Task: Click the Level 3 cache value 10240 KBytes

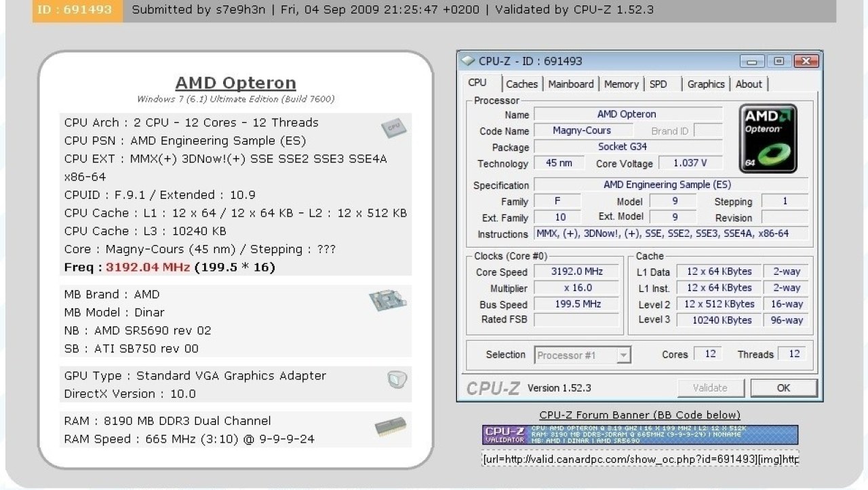Action: 719,320
